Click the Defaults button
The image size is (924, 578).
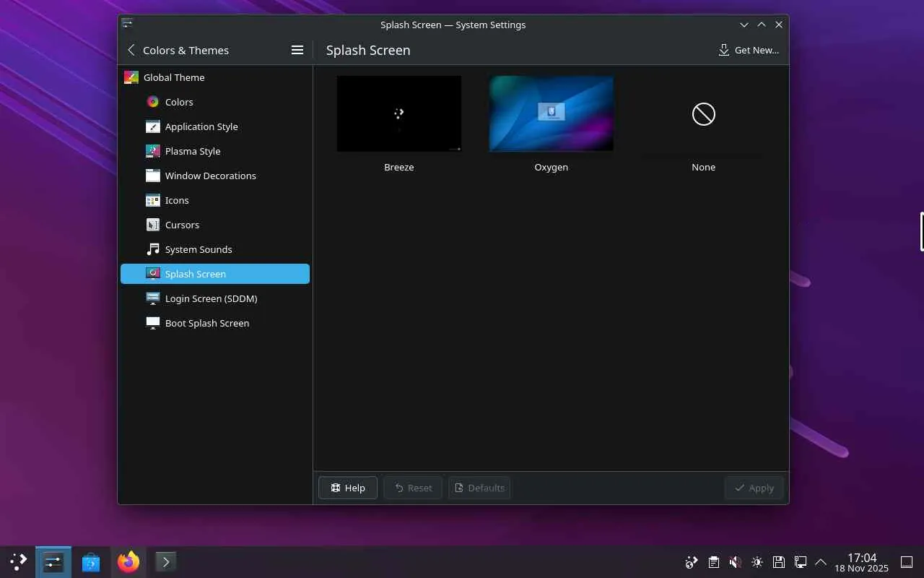point(479,488)
